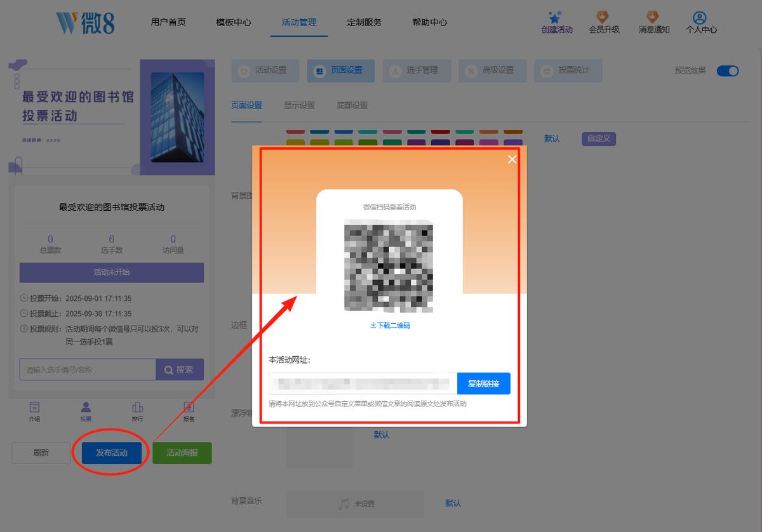Click the 活动未开始 bar in the preview
The width and height of the screenshot is (762, 532).
(112, 272)
